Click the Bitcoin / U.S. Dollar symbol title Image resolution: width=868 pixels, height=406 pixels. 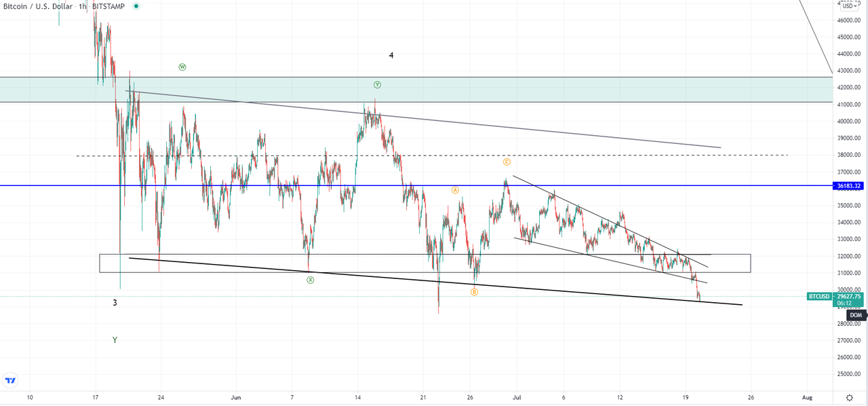click(x=37, y=6)
